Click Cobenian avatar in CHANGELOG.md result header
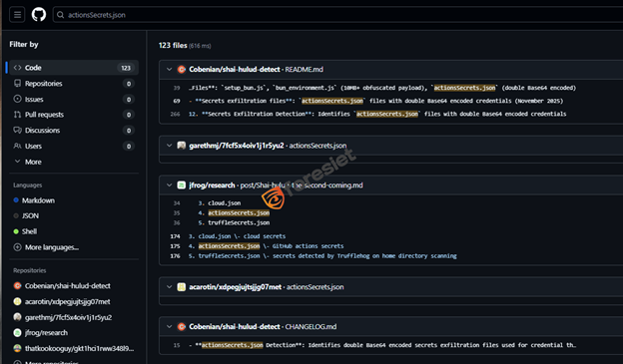This screenshot has width=623, height=364. coord(182,327)
